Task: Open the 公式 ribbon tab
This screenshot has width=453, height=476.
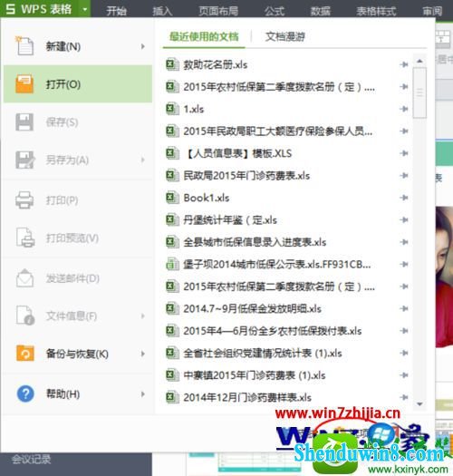Action: coord(274,11)
